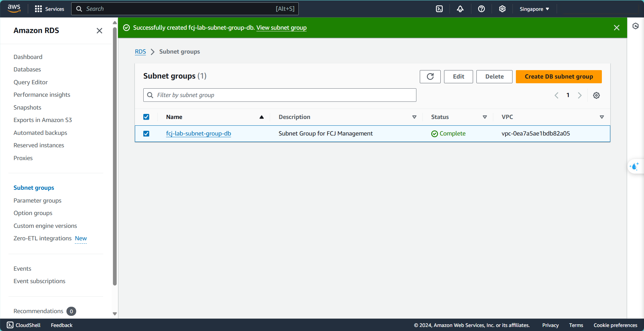644x331 pixels.
Task: Toggle the select-all checkbox in table header
Action: [146, 117]
